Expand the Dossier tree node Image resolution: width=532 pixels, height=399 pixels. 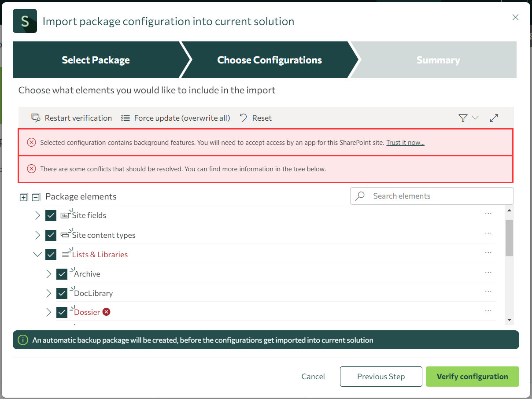[x=49, y=312]
